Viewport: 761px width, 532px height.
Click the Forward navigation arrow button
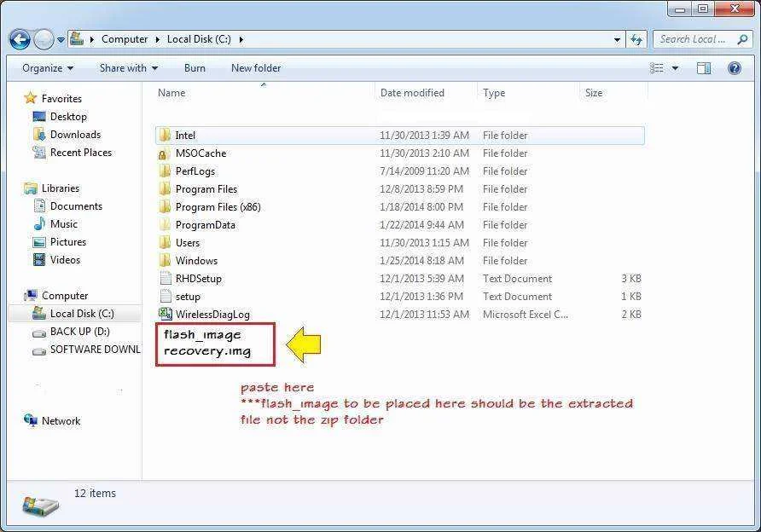click(x=44, y=39)
